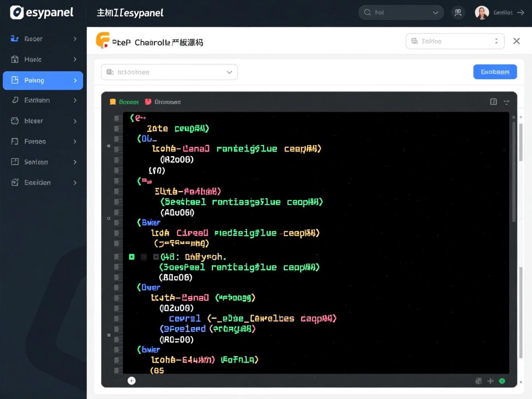Open the wide dropdown below the panel title
Image resolution: width=532 pixels, height=399 pixels.
169,72
